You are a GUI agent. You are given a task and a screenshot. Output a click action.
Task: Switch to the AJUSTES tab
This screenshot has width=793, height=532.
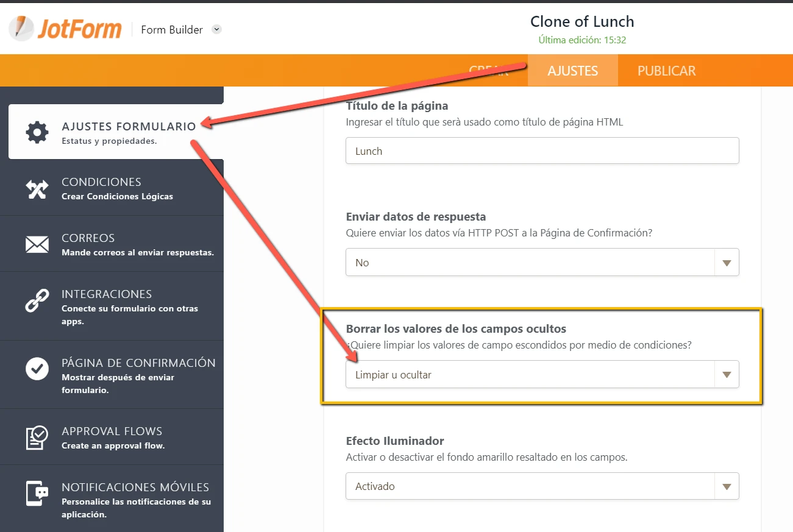point(572,71)
